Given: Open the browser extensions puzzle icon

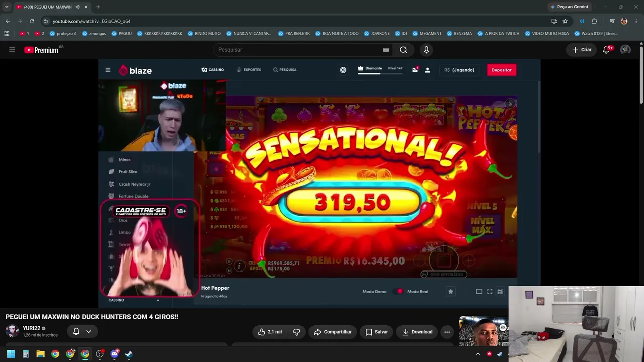Looking at the screenshot, I should click(x=594, y=21).
